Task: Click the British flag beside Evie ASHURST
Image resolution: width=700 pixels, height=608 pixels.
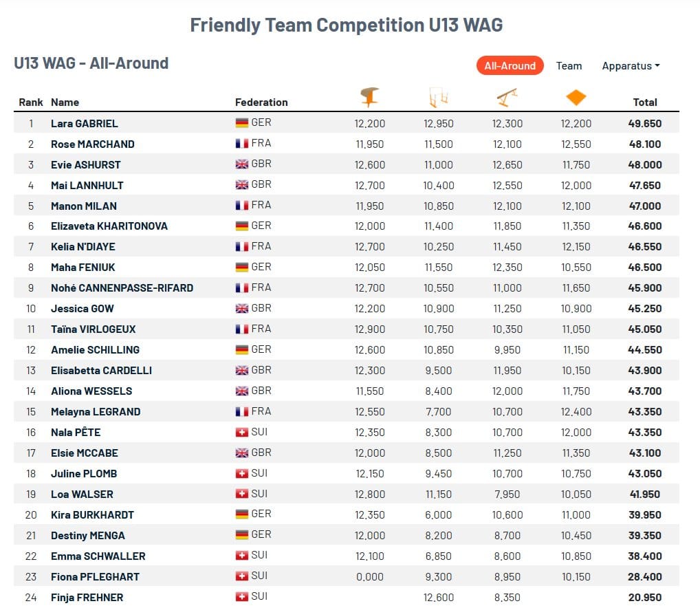Action: coord(241,164)
